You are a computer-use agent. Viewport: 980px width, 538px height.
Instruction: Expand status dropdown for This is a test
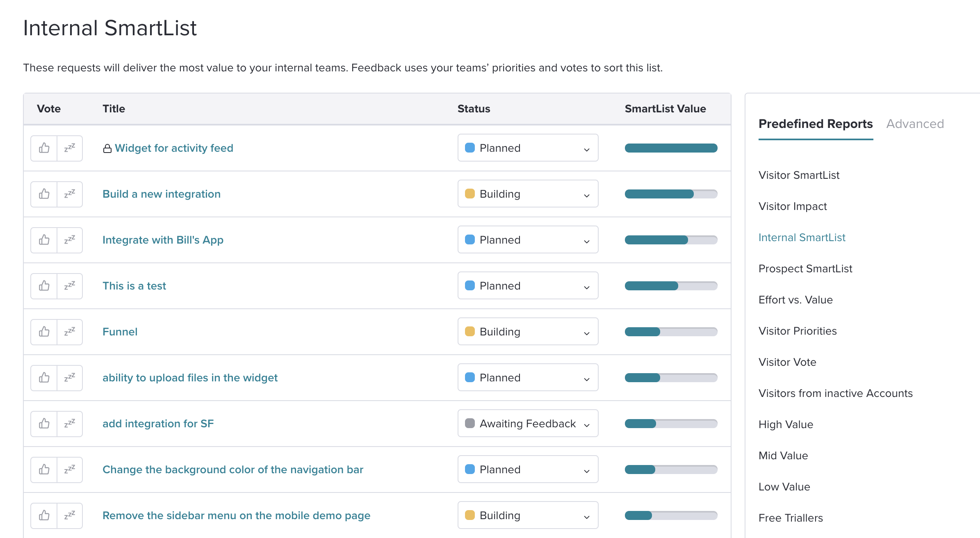coord(528,286)
